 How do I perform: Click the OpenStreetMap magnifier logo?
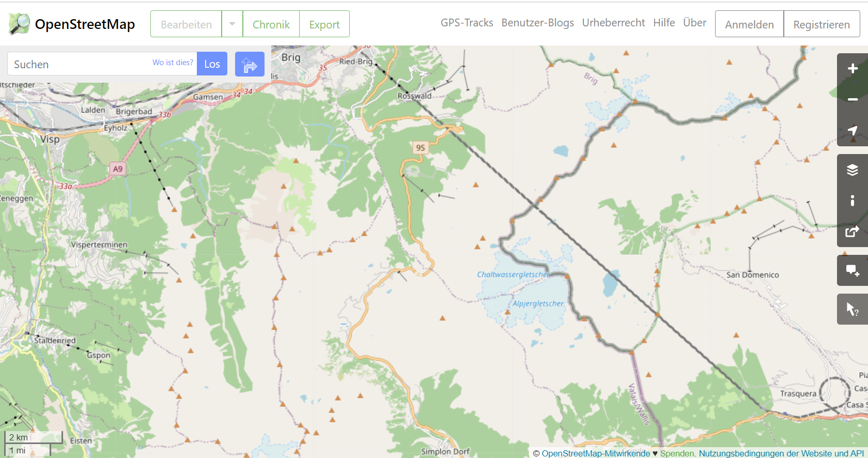click(20, 24)
